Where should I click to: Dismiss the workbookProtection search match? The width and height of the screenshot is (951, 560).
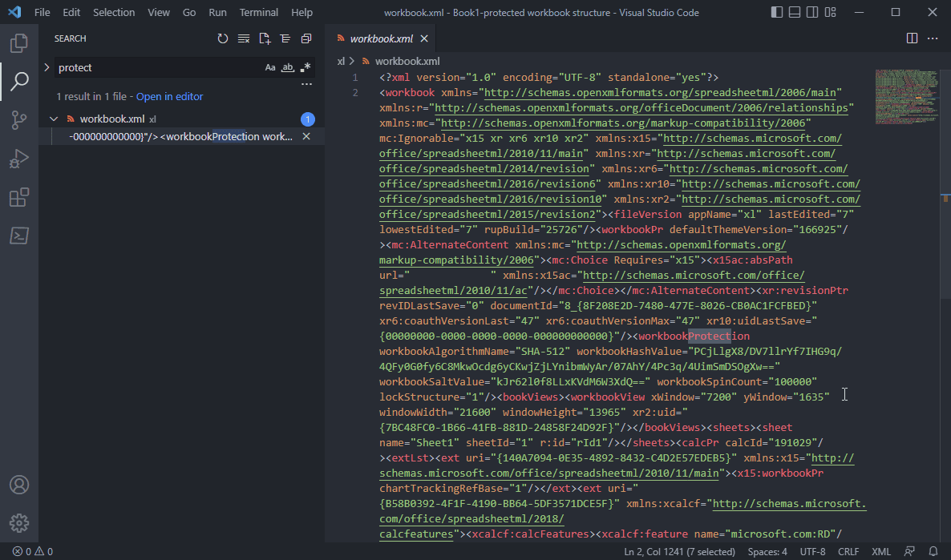[306, 136]
